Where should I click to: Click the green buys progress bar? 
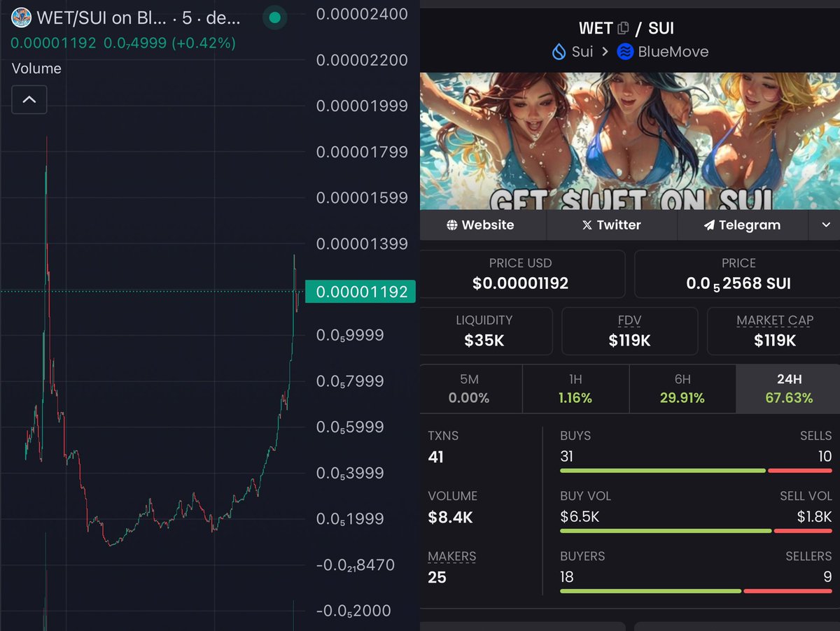(662, 471)
